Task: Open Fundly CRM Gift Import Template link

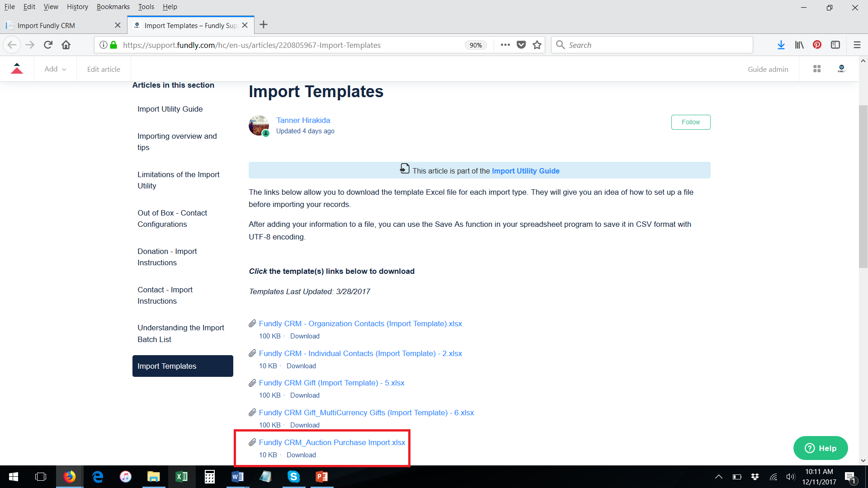Action: point(331,383)
